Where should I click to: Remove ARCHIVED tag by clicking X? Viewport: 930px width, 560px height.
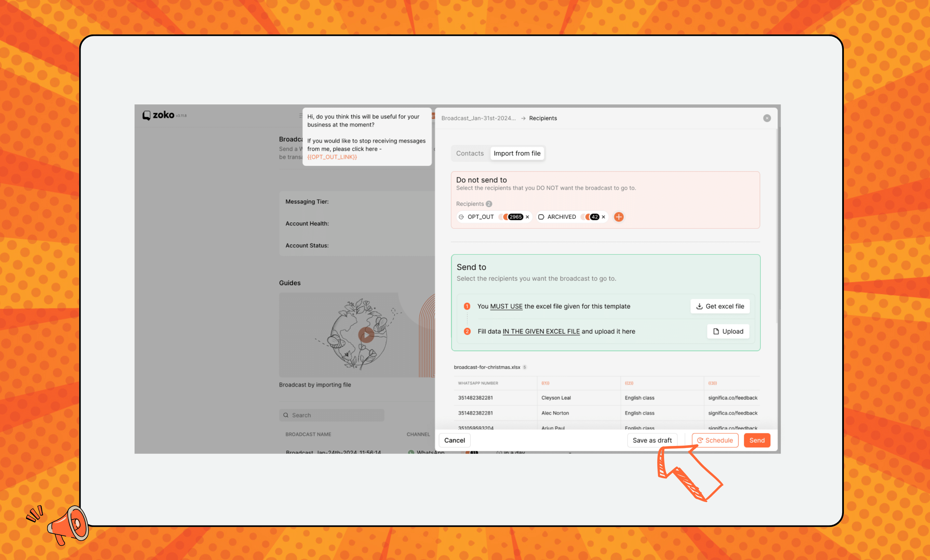[603, 216]
